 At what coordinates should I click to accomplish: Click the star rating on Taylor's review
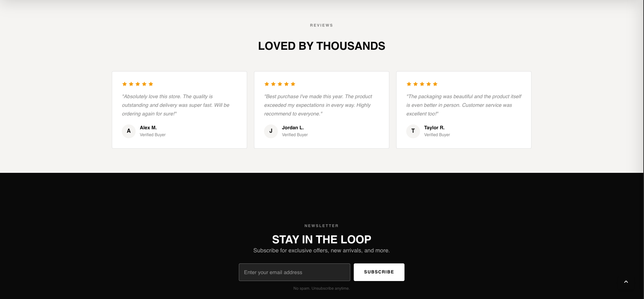pos(422,84)
